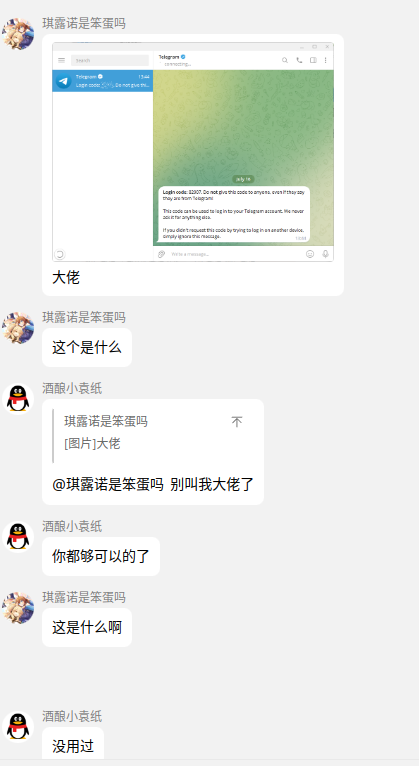The image size is (419, 766).
Task: Click the @琪露诺是笨蛋吗 mention in the reply
Action: coord(107,484)
